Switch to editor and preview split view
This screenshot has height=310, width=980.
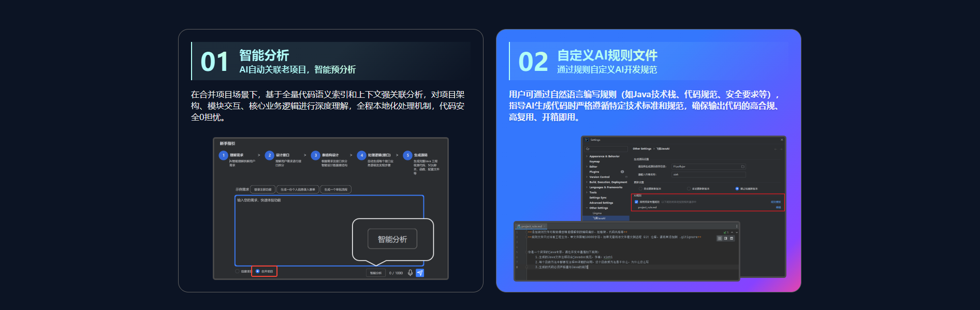click(x=726, y=239)
